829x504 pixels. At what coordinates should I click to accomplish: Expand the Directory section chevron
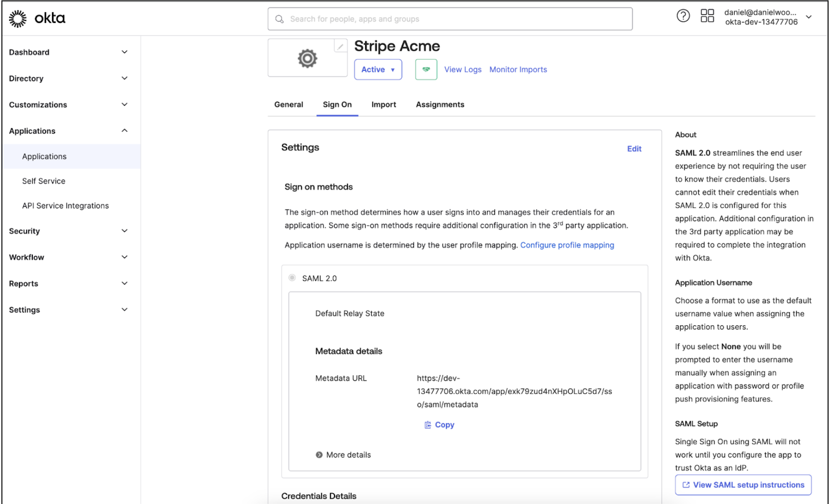[x=125, y=78]
